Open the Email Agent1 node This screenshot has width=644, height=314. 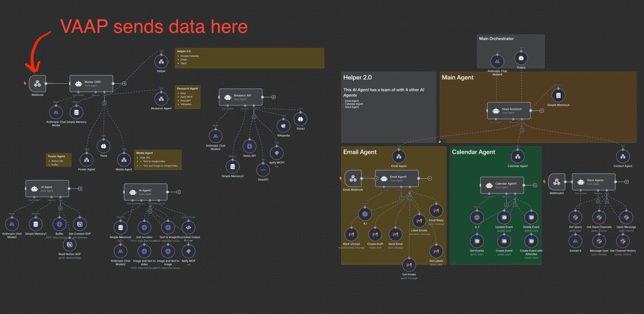(x=396, y=178)
